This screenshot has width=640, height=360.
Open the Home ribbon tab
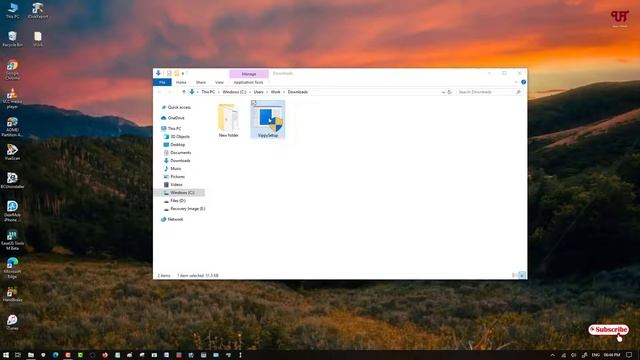[181, 82]
